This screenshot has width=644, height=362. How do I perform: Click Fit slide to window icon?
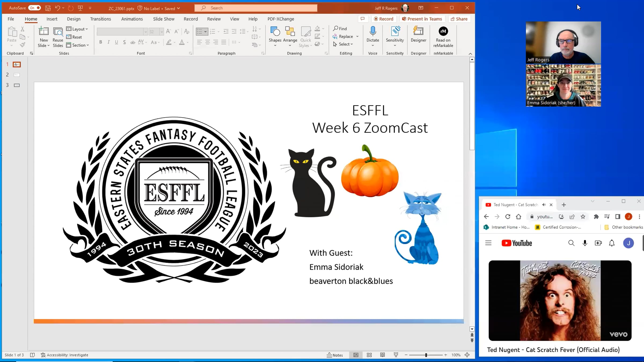[467, 355]
